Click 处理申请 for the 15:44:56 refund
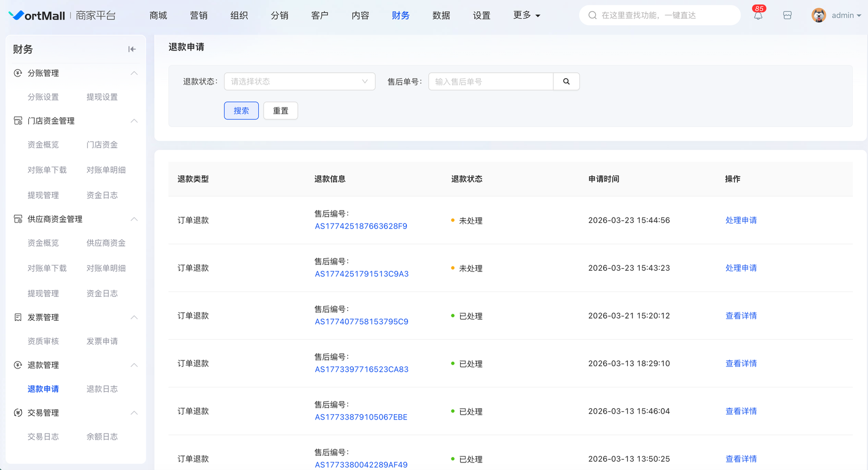This screenshot has height=470, width=868. [741, 220]
